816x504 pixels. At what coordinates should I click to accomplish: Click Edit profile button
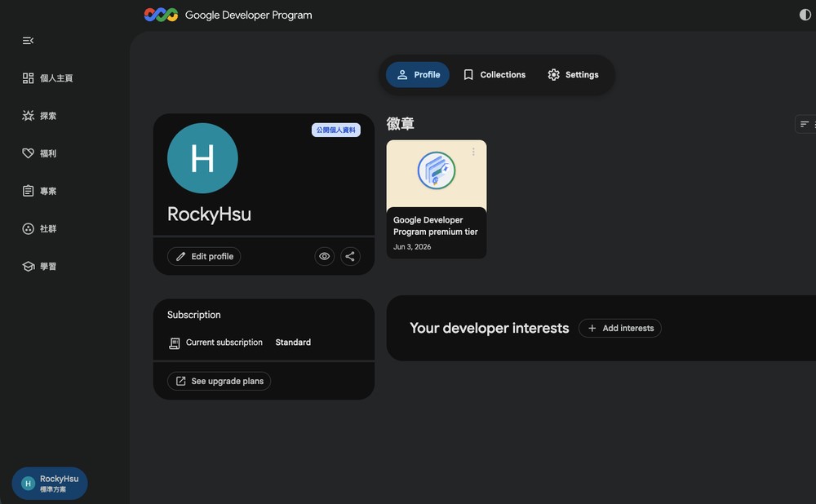pos(204,256)
